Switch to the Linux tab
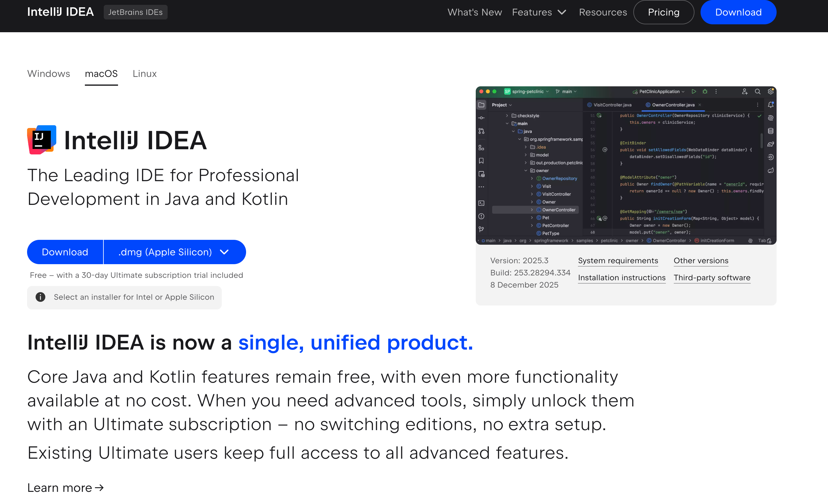This screenshot has height=504, width=828. coord(144,74)
